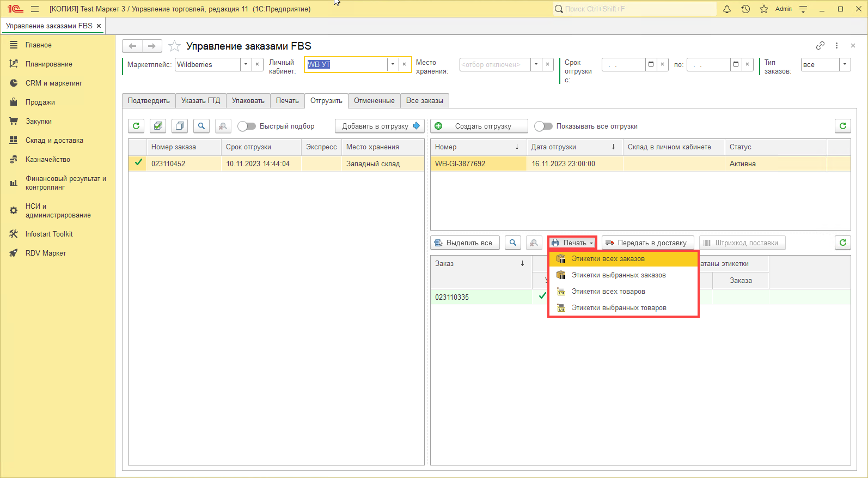This screenshot has width=868, height=478.
Task: Sort by Номер column in shipments
Action: point(479,147)
